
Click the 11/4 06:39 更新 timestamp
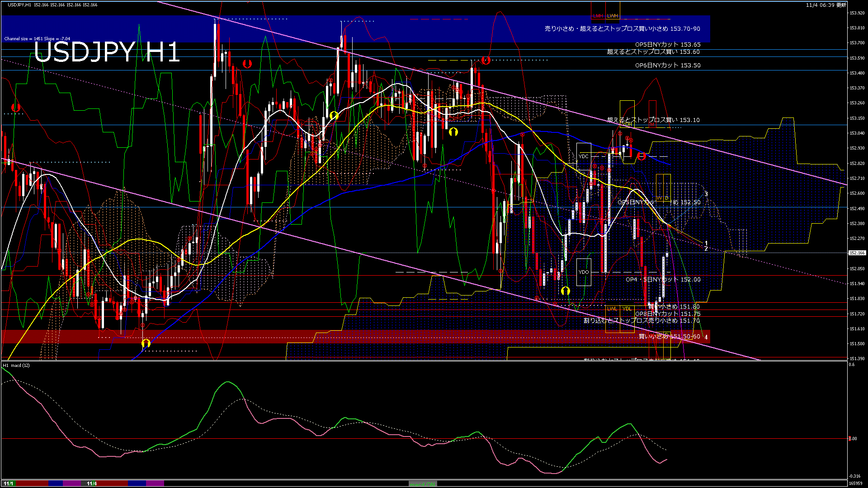[x=826, y=5]
